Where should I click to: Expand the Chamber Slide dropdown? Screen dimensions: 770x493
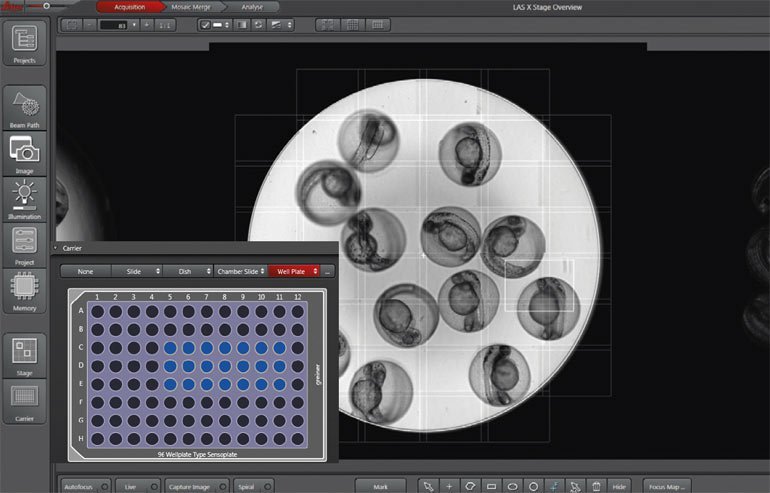[x=241, y=270]
